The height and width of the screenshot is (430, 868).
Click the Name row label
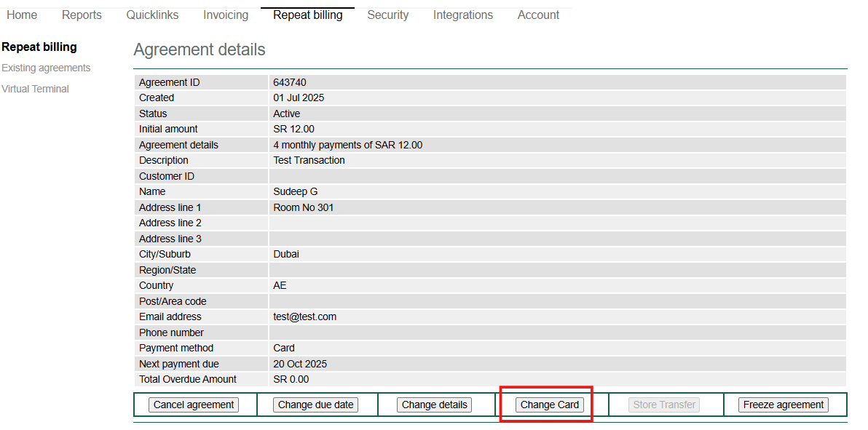[x=152, y=191]
